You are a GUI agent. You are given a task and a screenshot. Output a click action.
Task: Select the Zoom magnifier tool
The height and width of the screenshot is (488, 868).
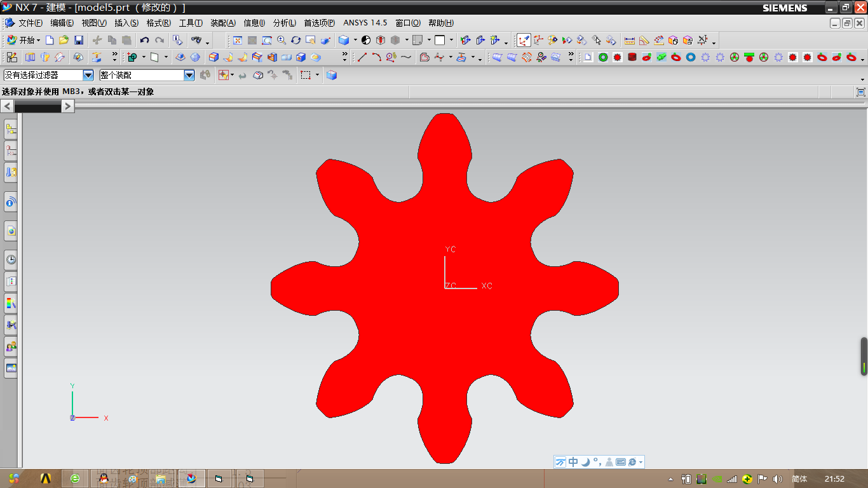click(281, 40)
